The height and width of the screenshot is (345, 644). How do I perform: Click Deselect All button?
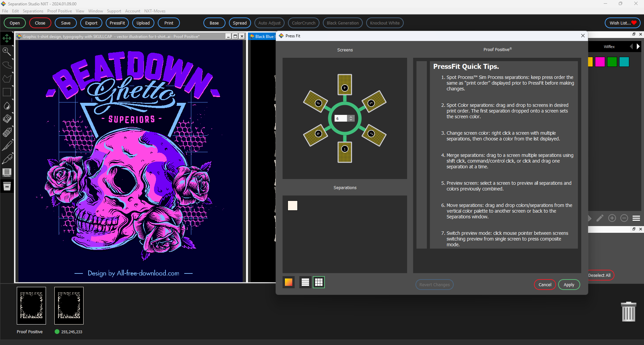pyautogui.click(x=601, y=275)
